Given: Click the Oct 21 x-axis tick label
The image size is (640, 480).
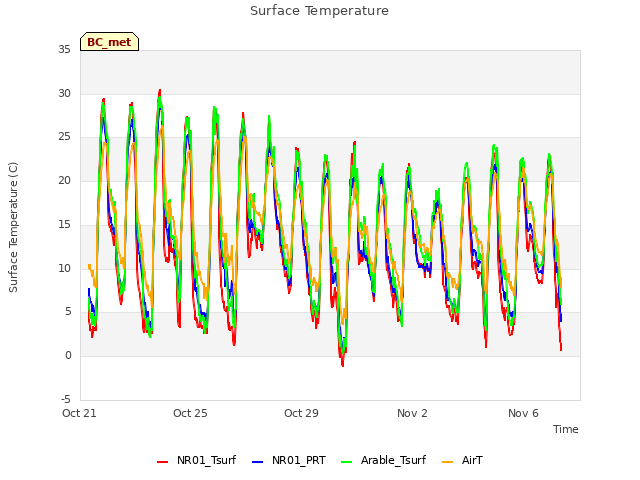Looking at the screenshot, I should pyautogui.click(x=79, y=413).
